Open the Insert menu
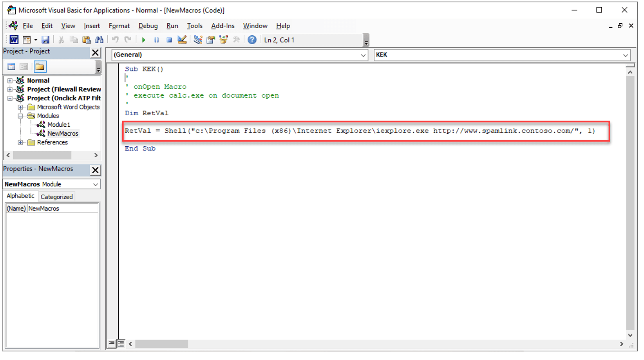Screen dimensions: 644x360 (x=92, y=26)
